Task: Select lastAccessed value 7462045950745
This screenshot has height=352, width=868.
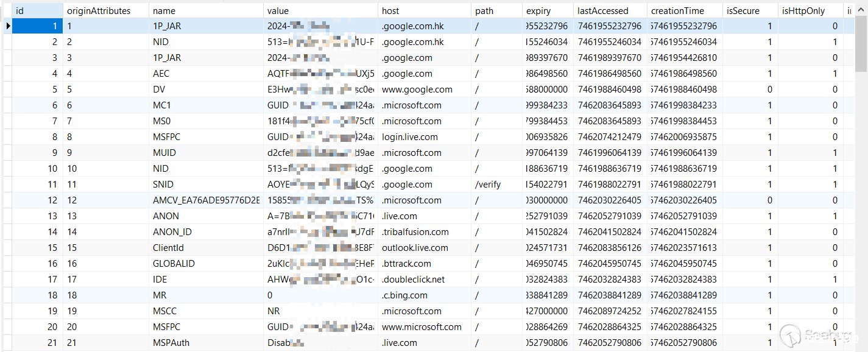Action: (x=610, y=264)
